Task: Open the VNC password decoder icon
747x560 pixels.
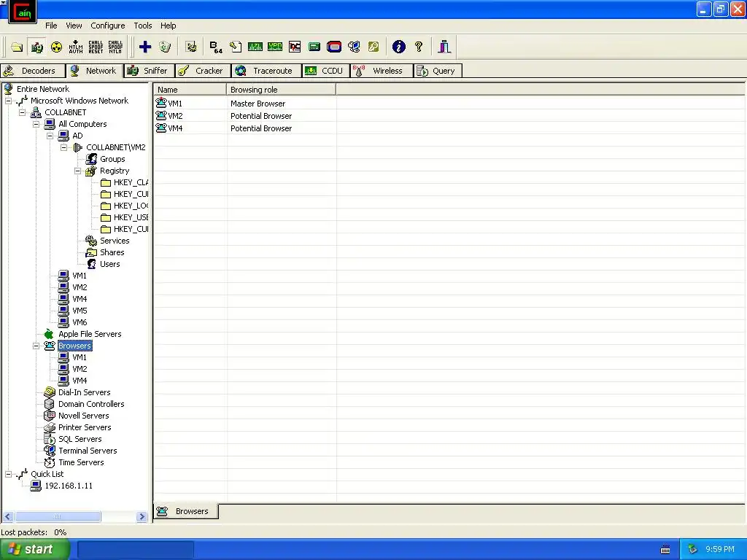Action: coord(295,47)
